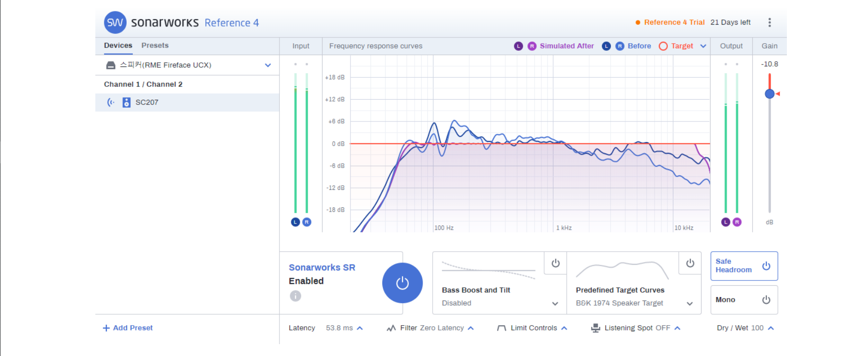Click the blue speaker icon for SC207
The image size is (868, 356).
point(126,102)
